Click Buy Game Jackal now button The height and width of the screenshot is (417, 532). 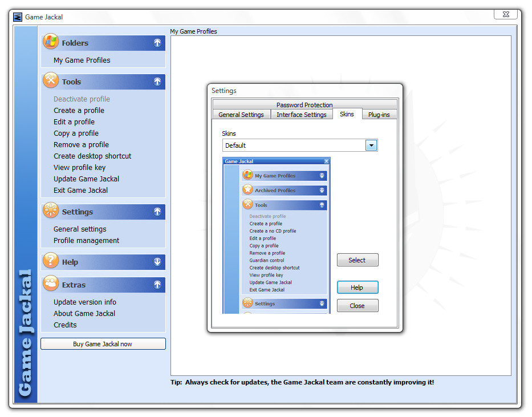tap(103, 344)
